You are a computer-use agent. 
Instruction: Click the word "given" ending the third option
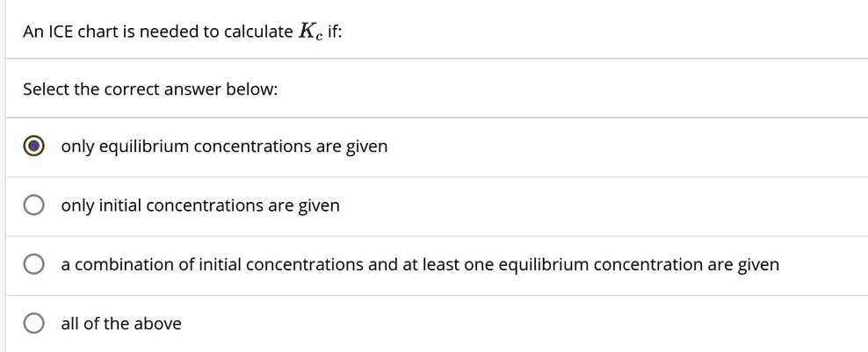(757, 264)
